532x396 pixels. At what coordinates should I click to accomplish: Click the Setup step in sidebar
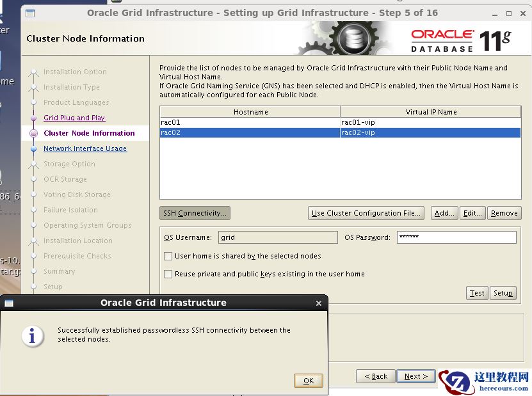click(x=53, y=287)
